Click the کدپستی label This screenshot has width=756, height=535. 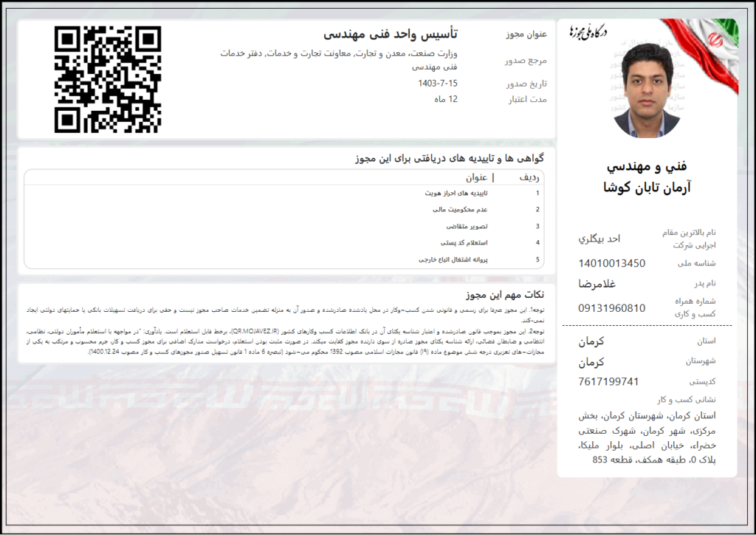(x=703, y=382)
